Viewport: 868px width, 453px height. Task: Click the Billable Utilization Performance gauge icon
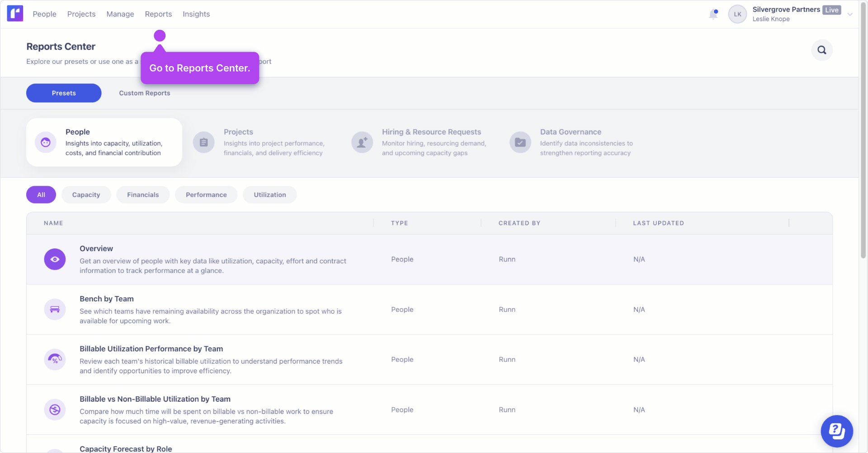(55, 359)
